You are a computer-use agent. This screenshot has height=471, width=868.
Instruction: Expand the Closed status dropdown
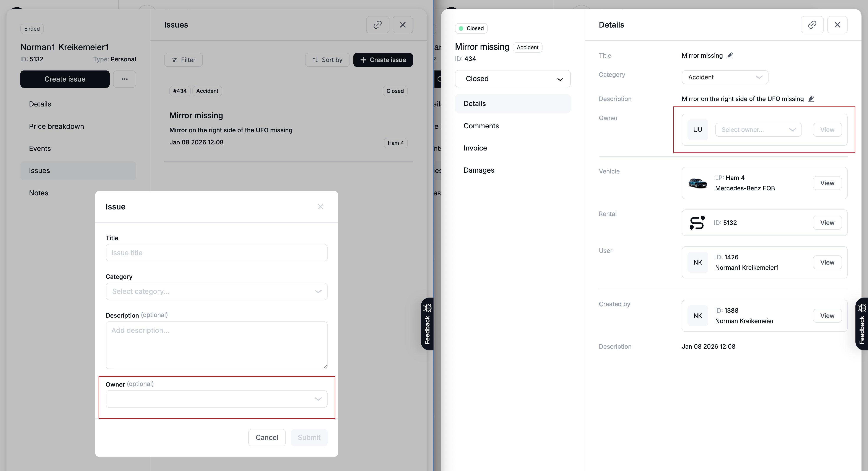click(512, 79)
